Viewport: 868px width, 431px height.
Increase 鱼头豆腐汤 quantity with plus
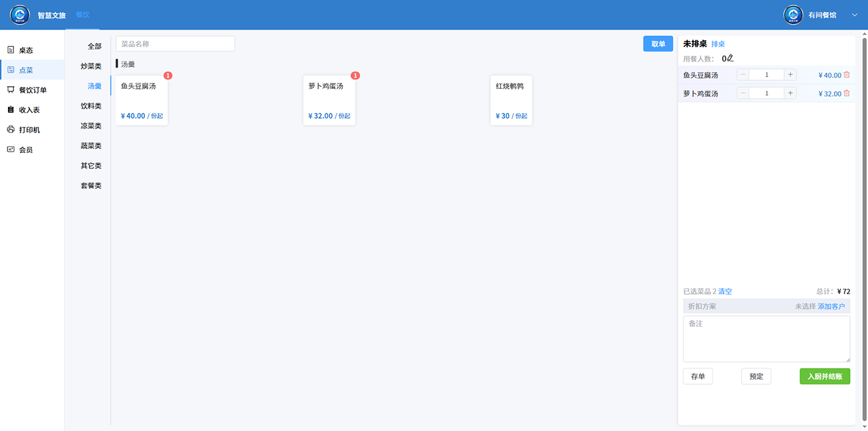pyautogui.click(x=791, y=75)
